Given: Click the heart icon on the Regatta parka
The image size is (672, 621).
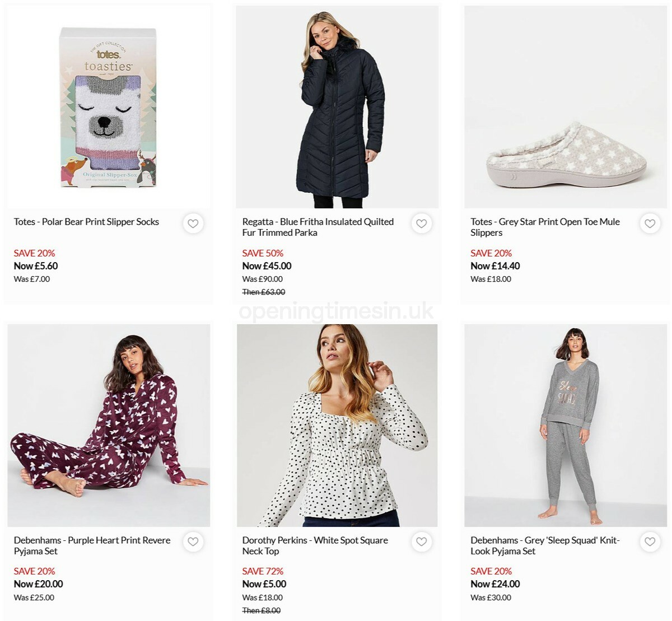Looking at the screenshot, I should tap(422, 223).
